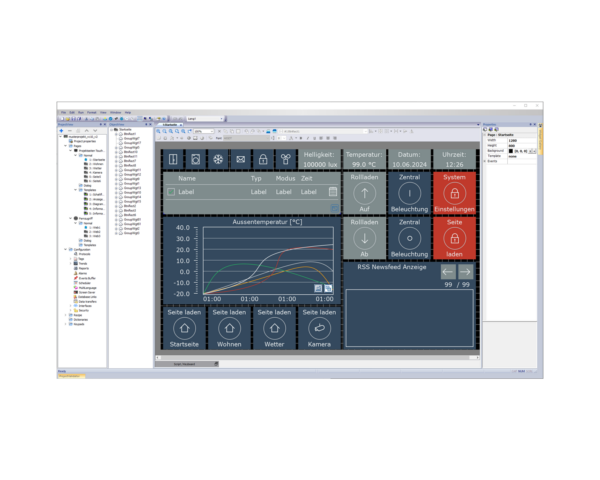Expand the Recipes node in ProjectView
This screenshot has width=600, height=480.
click(x=65, y=315)
